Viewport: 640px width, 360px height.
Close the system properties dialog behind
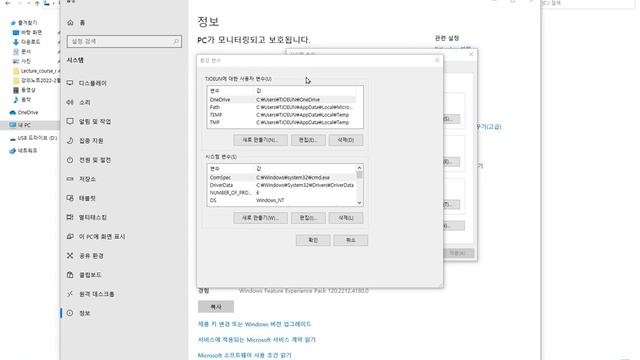pyautogui.click(x=471, y=54)
